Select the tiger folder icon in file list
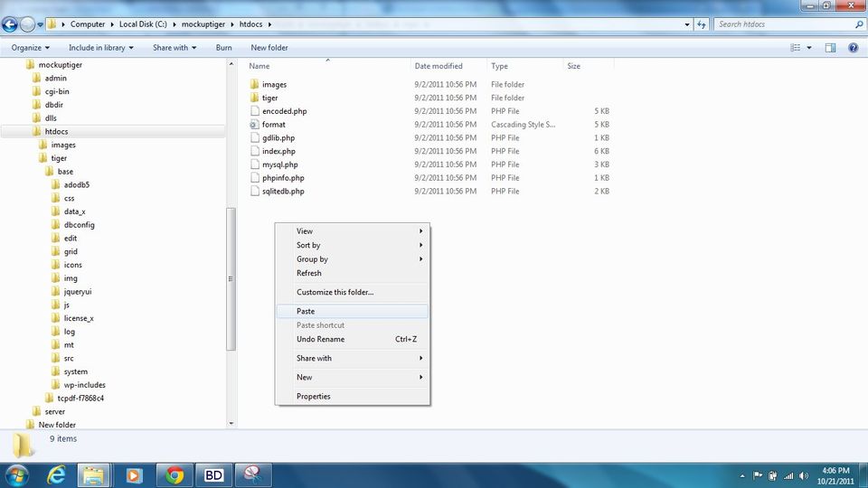This screenshot has height=488, width=868. [255, 98]
